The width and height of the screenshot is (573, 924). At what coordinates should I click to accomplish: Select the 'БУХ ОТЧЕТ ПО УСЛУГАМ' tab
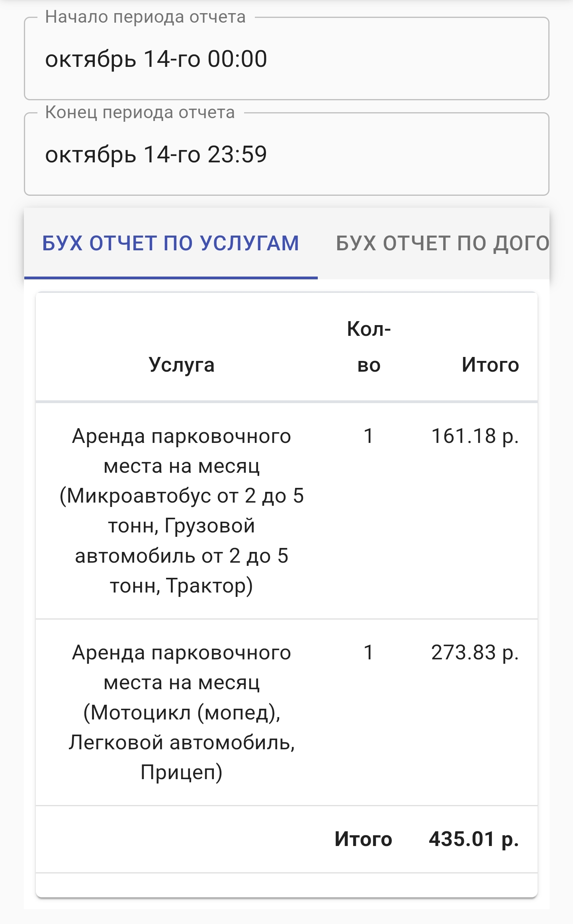click(x=170, y=243)
